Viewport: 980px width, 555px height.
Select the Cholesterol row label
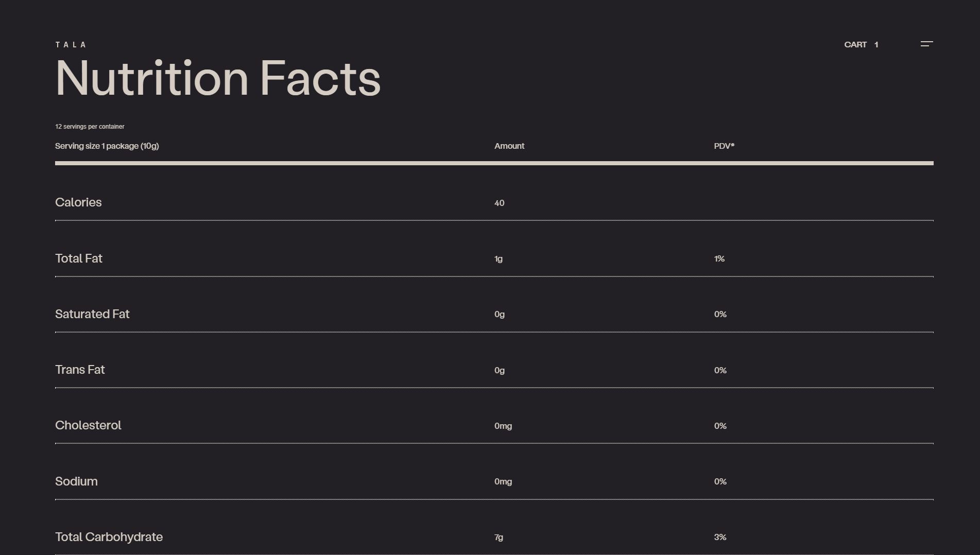[88, 425]
